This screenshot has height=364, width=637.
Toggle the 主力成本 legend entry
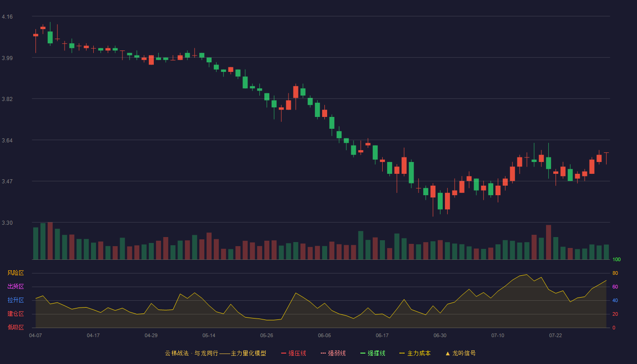click(415, 353)
